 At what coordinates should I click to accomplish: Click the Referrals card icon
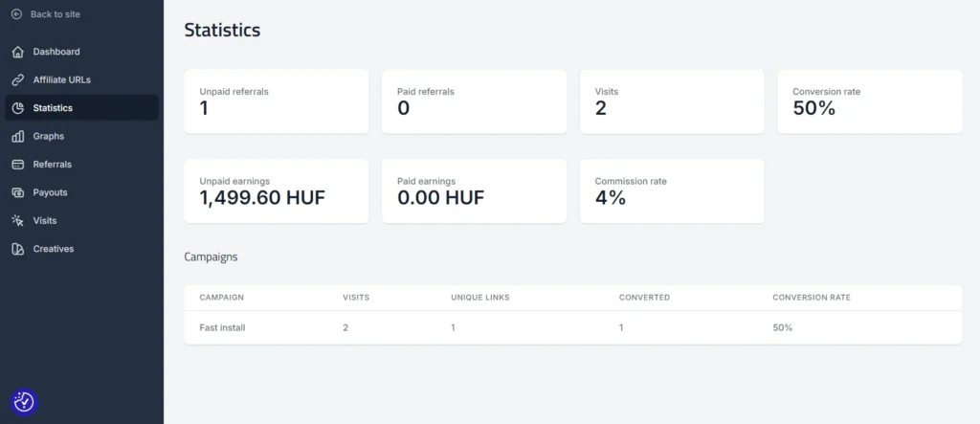[17, 165]
